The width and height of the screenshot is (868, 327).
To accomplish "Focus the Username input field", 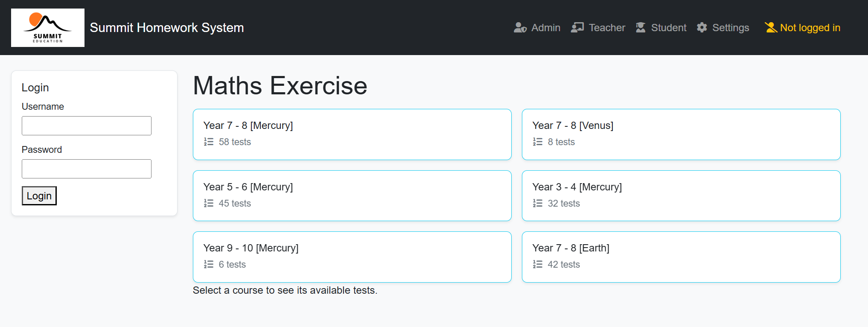I will pyautogui.click(x=87, y=126).
